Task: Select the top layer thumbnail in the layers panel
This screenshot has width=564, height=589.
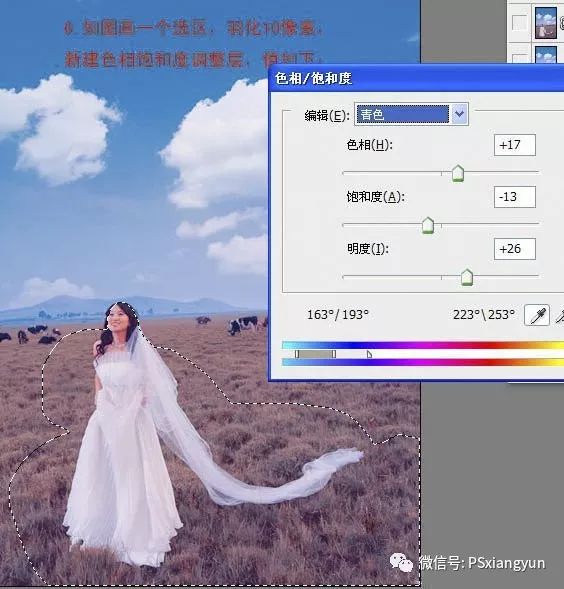Action: coord(546,23)
